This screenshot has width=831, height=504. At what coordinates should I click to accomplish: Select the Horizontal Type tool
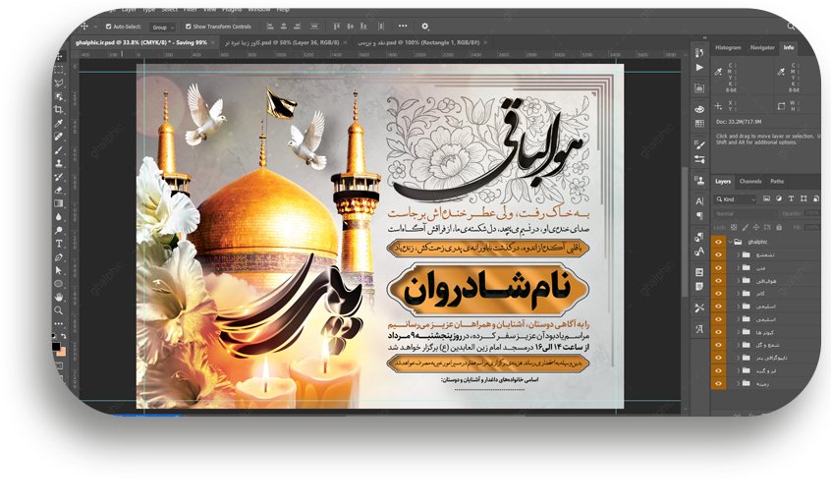[59, 244]
